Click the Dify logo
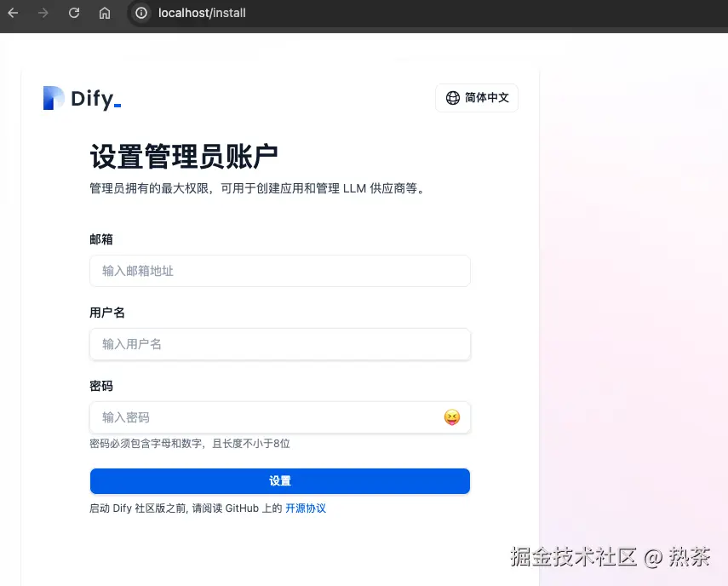Screen dimensions: 728x586 [83, 99]
